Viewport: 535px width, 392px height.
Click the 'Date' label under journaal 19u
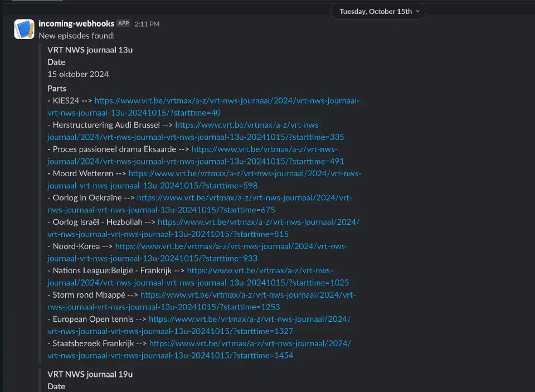tap(56, 386)
